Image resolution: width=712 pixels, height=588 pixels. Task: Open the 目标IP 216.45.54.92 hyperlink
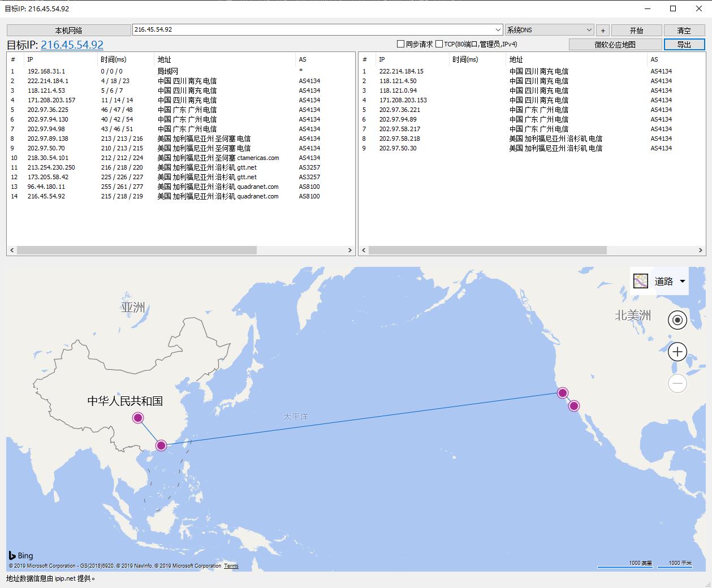click(72, 44)
